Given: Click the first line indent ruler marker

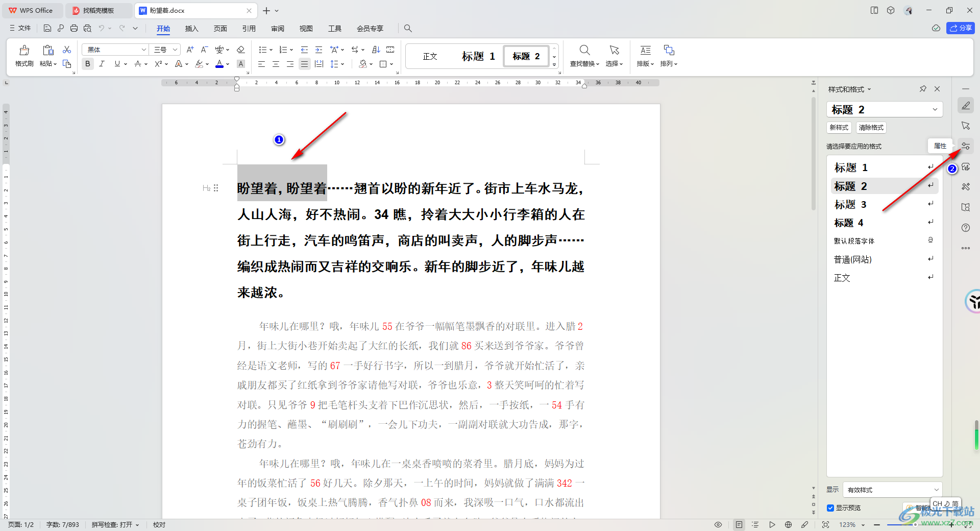Looking at the screenshot, I should tap(237, 79).
